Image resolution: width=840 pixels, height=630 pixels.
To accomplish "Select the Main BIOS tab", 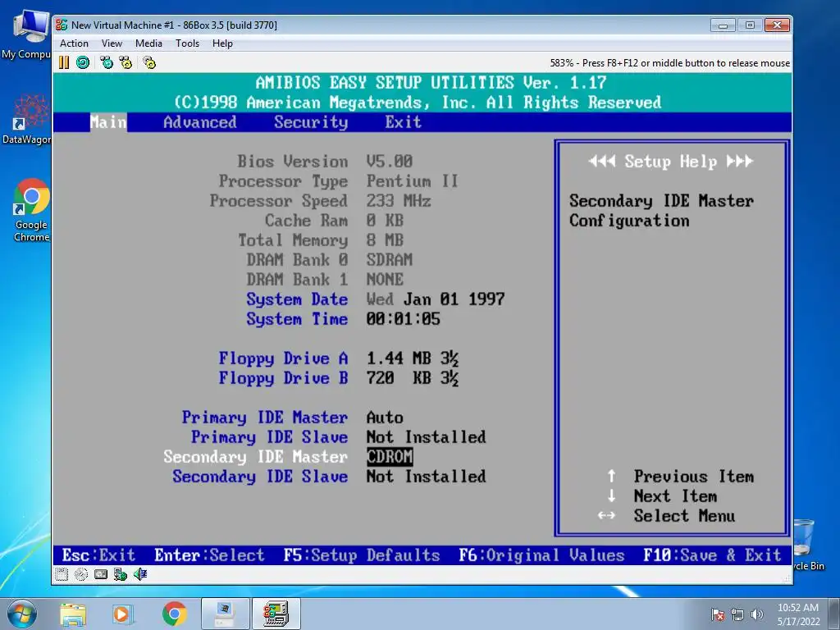I will tap(108, 122).
